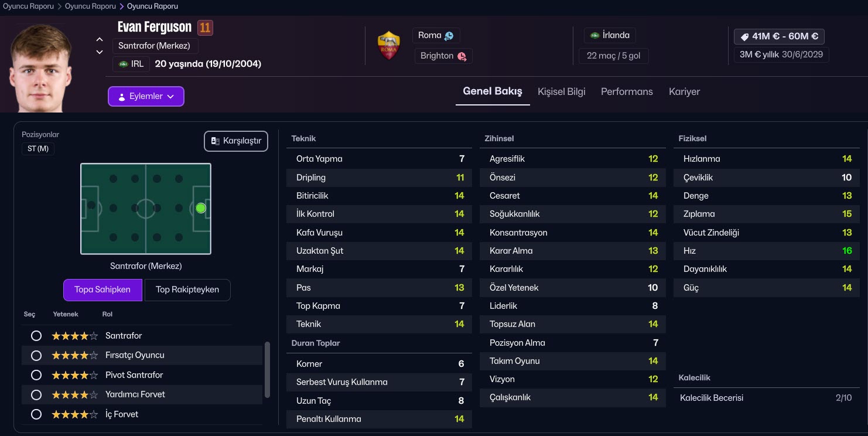Click the red loan icon beside Brighton

tap(462, 56)
